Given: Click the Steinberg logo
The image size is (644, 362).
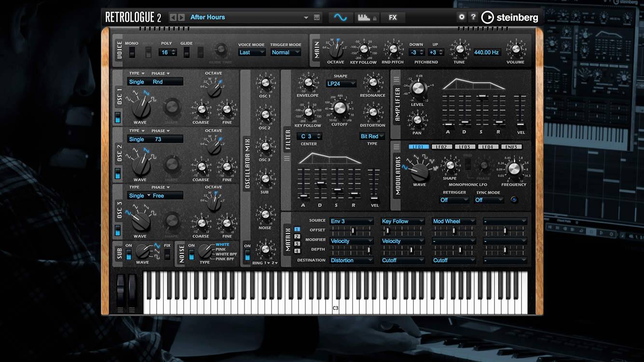Looking at the screenshot, I should [510, 17].
